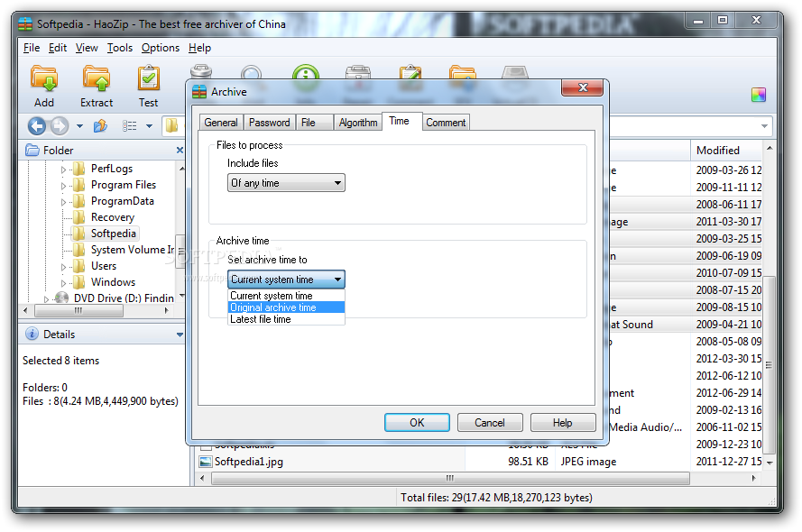Expand the Program Files tree node
Screen dimensions: 802x532
click(63, 186)
